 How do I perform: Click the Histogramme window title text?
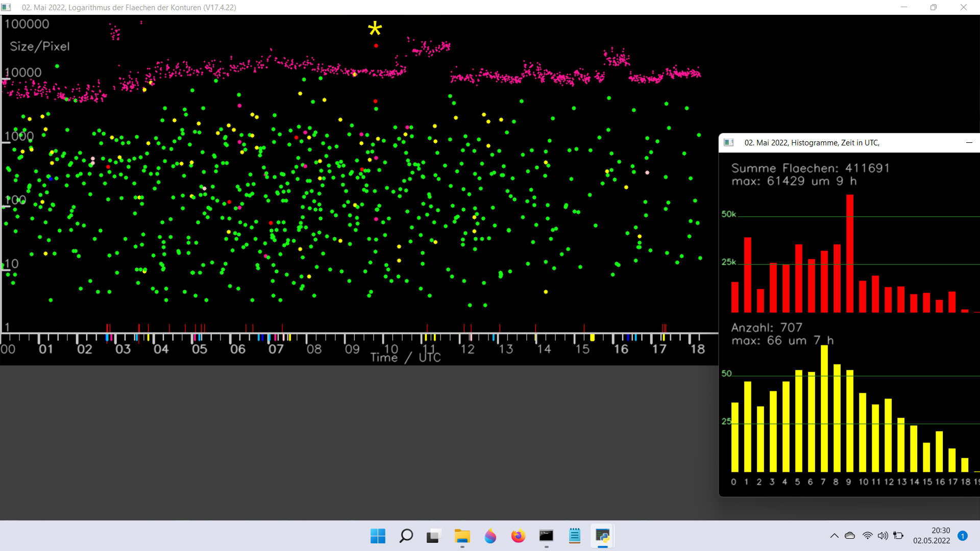tap(812, 143)
